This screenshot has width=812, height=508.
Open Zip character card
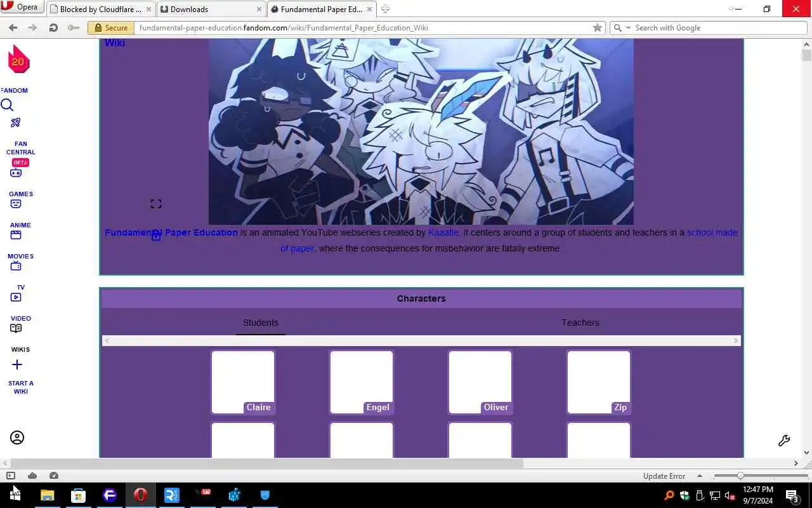(599, 382)
